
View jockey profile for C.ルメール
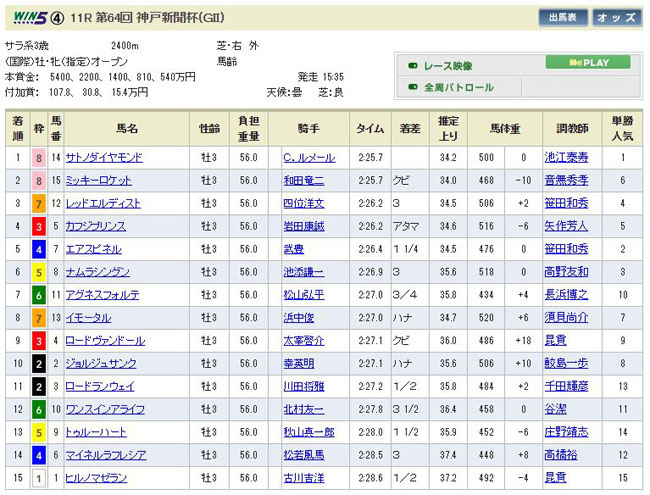click(x=310, y=158)
